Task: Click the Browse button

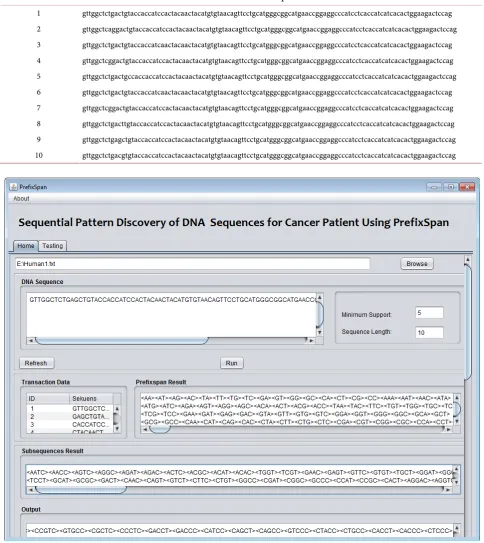Action: tap(417, 264)
